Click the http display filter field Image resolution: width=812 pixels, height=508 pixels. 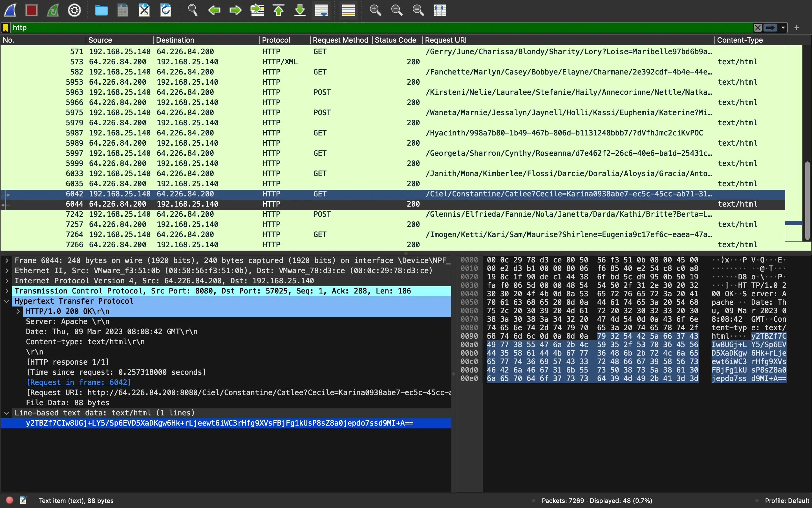coord(382,28)
